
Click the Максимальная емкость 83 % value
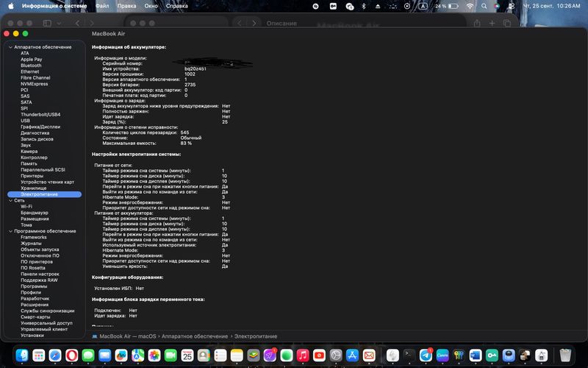186,143
